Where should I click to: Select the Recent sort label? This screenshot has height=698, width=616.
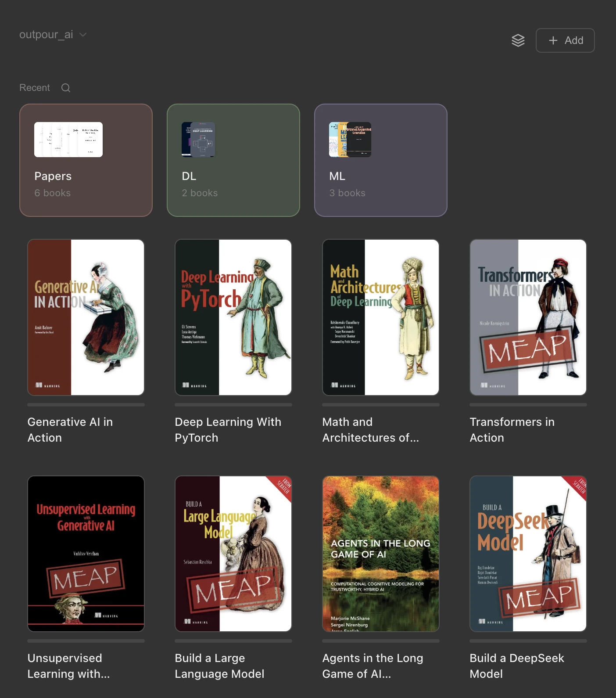[x=35, y=88]
